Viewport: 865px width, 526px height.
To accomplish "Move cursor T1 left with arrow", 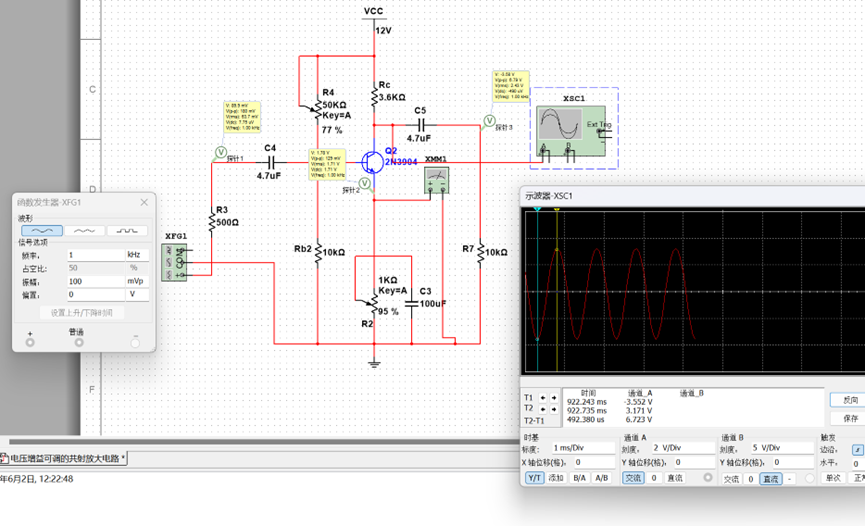I will (x=543, y=397).
